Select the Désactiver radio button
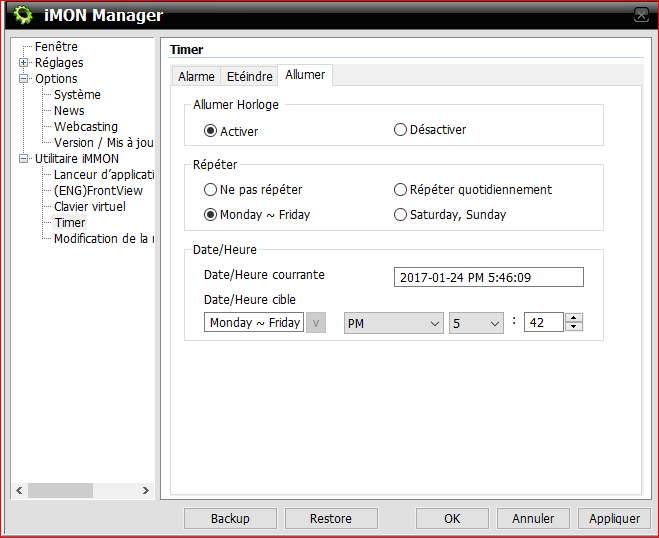 pyautogui.click(x=400, y=130)
